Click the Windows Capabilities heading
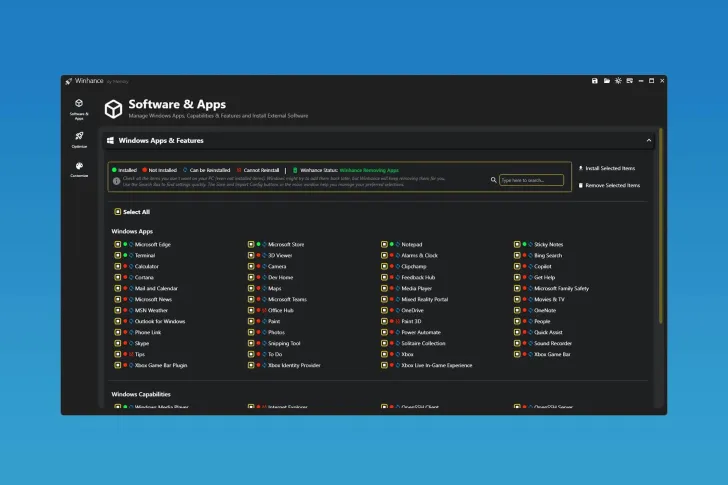The image size is (728, 485). point(141,394)
